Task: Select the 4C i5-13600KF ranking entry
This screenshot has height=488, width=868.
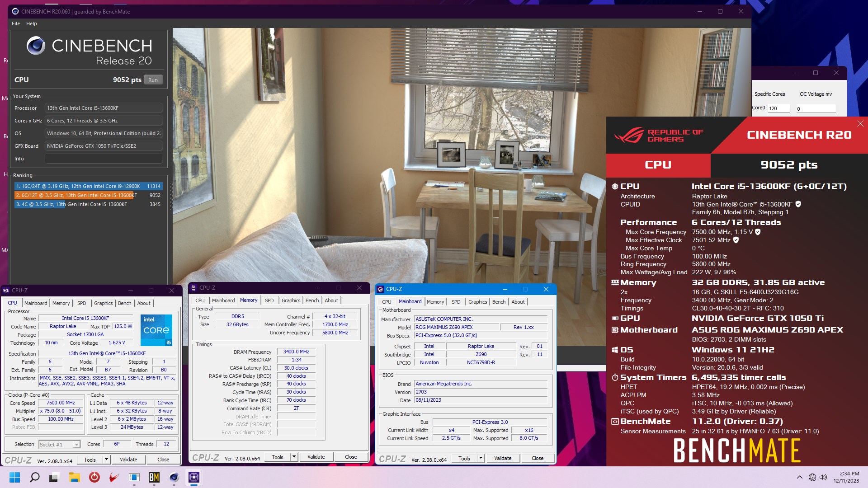Action: point(88,204)
